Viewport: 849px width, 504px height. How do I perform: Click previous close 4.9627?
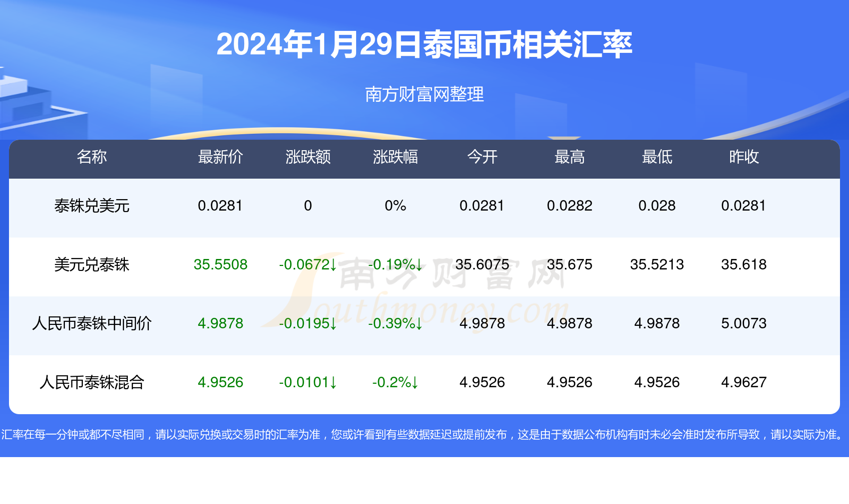click(x=744, y=382)
